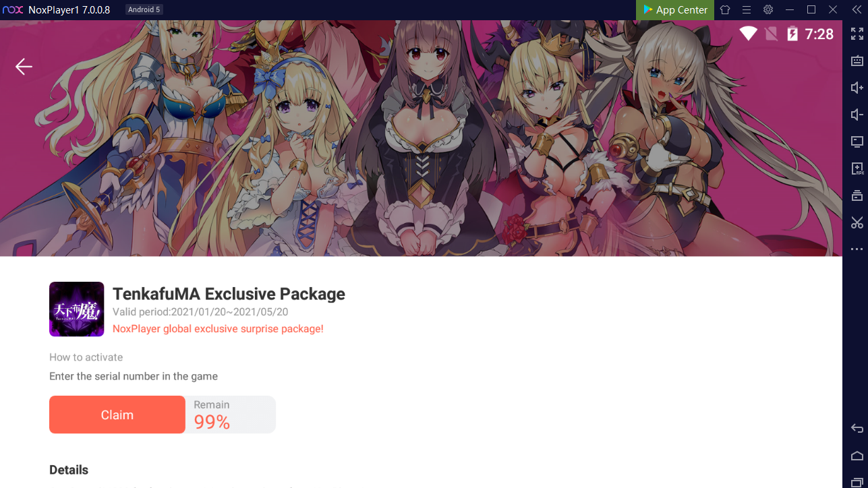
Task: Go to Android home screen
Action: point(857,456)
